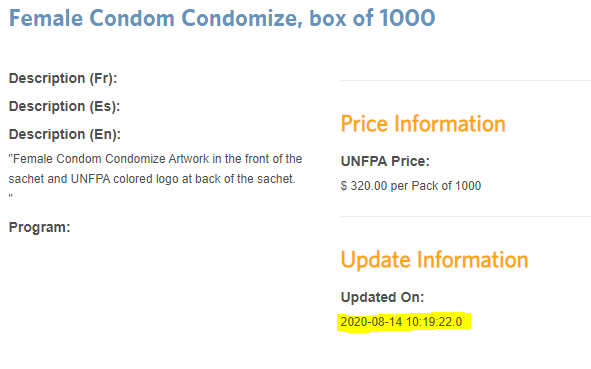
Task: Click the Price Information heading
Action: click(423, 124)
